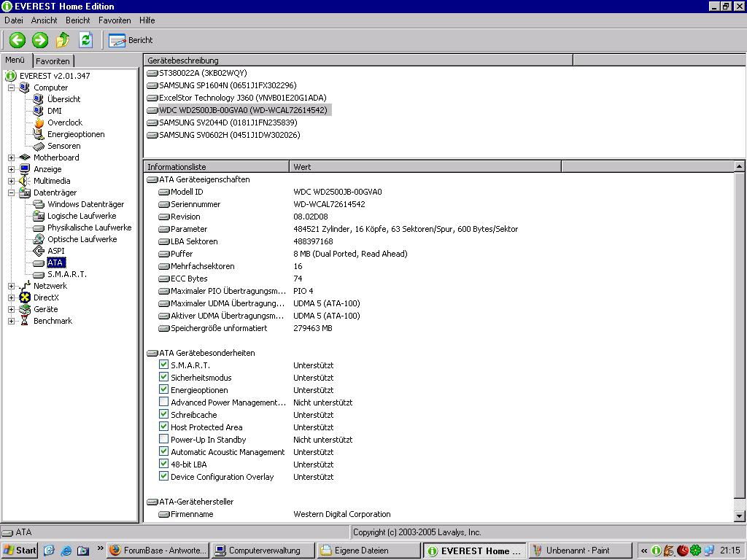The height and width of the screenshot is (560, 747).
Task: Click the Refresh toolbar icon
Action: (86, 40)
